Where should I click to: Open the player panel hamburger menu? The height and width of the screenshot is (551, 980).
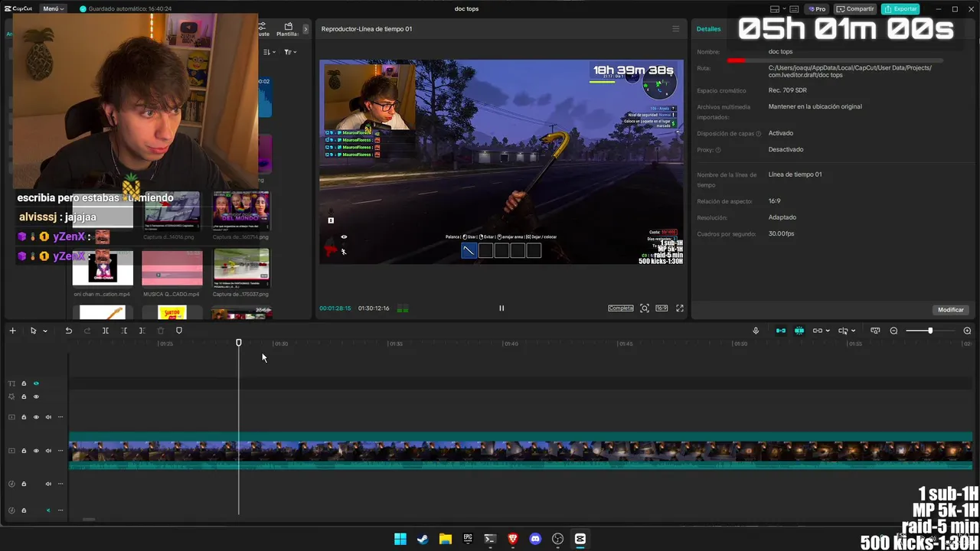tap(675, 29)
